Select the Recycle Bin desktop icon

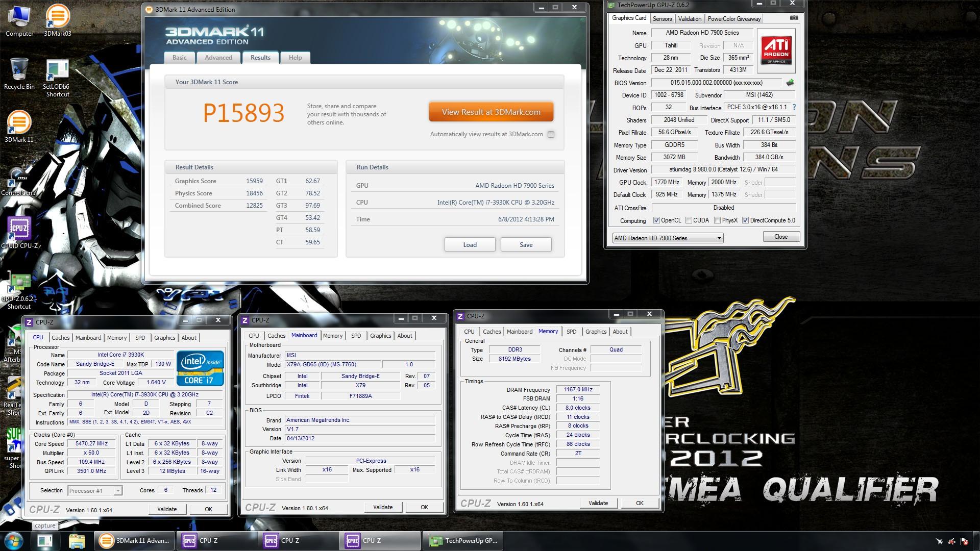click(19, 74)
